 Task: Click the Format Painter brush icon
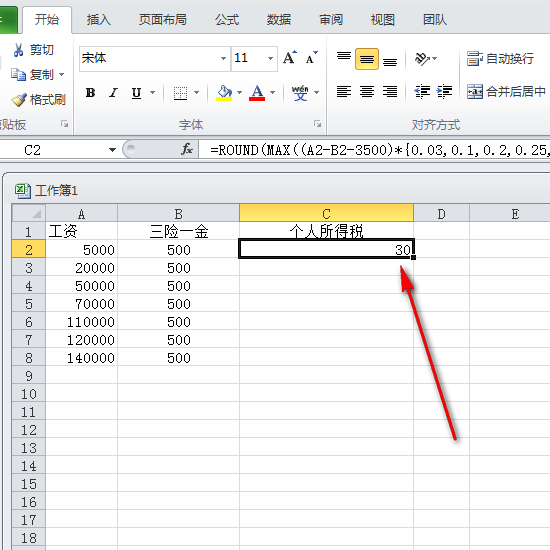click(x=19, y=100)
